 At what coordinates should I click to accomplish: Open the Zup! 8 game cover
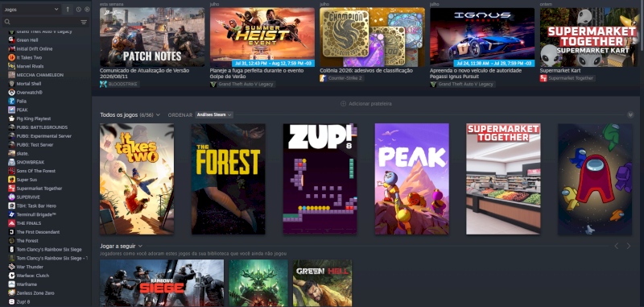(x=320, y=179)
